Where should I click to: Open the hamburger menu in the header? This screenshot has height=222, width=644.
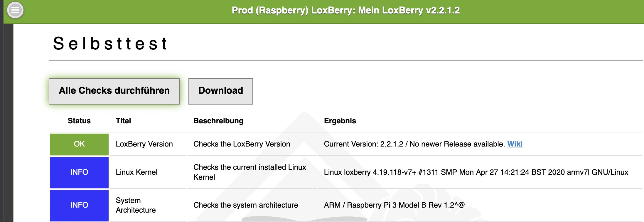(15, 10)
